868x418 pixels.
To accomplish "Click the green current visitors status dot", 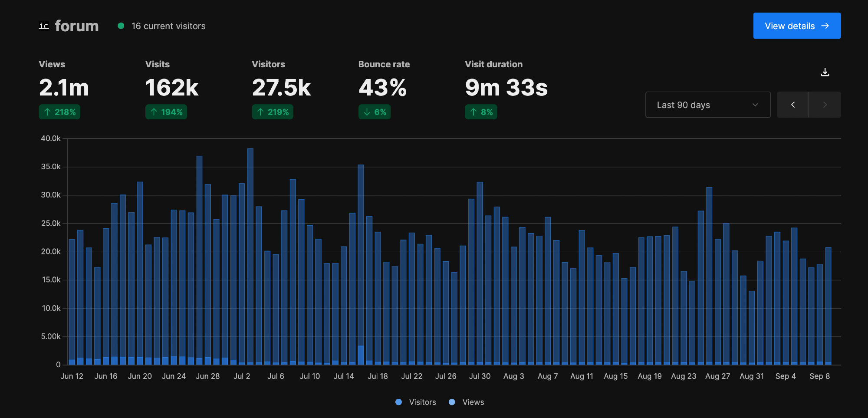I will pyautogui.click(x=121, y=26).
